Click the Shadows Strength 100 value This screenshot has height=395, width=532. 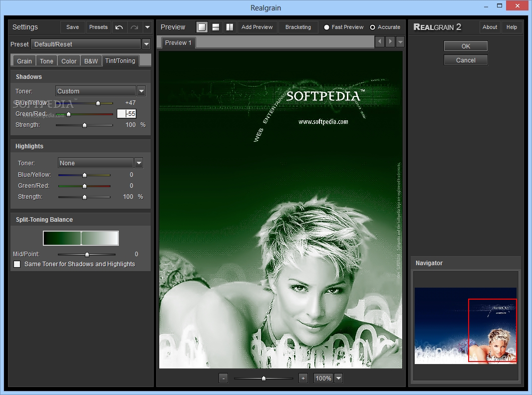131,125
